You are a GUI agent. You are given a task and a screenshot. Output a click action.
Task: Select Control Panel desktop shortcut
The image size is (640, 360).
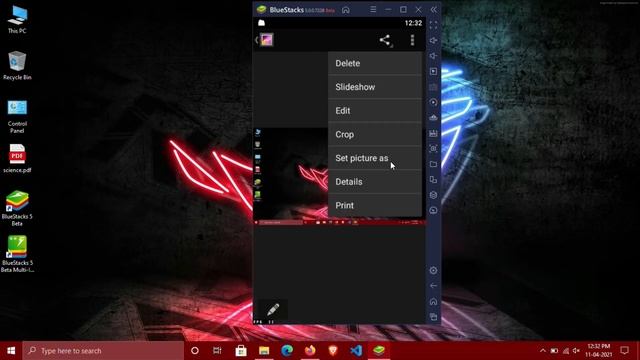[17, 116]
